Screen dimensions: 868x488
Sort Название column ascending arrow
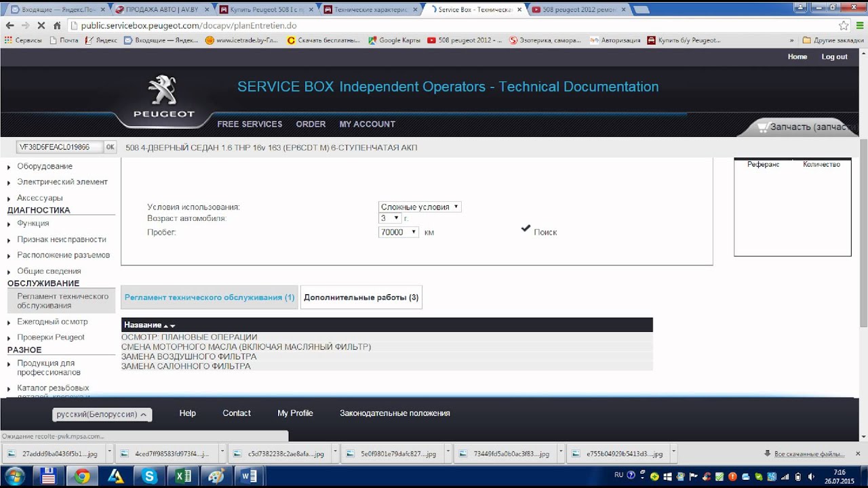point(165,326)
